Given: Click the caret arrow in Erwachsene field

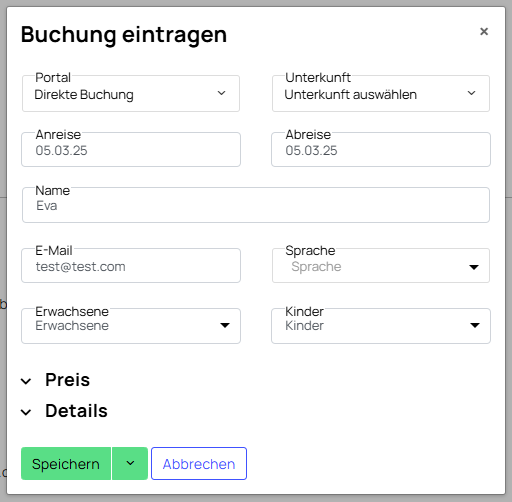Looking at the screenshot, I should (225, 325).
